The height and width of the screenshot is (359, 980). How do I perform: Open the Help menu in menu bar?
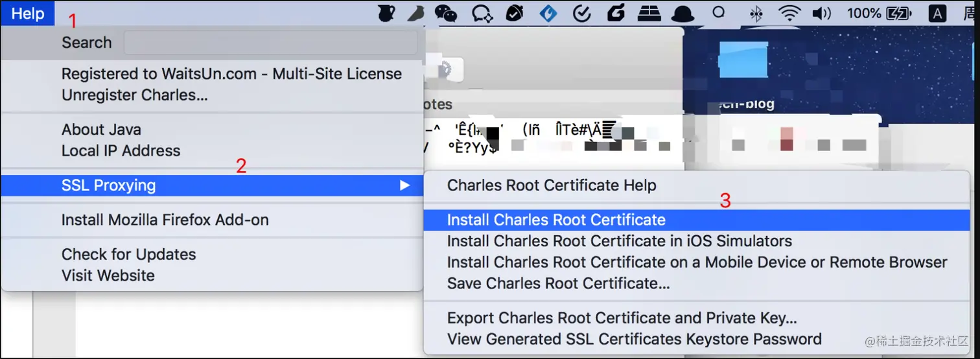click(x=28, y=13)
